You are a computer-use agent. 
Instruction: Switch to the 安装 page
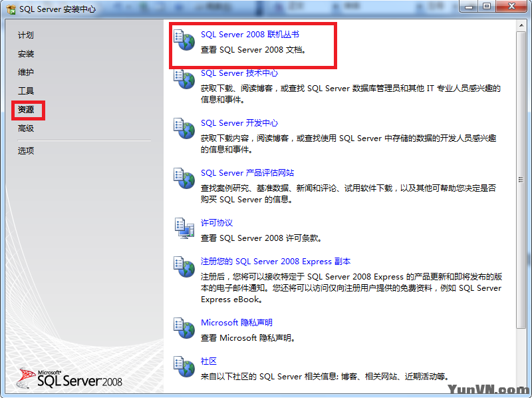point(26,54)
